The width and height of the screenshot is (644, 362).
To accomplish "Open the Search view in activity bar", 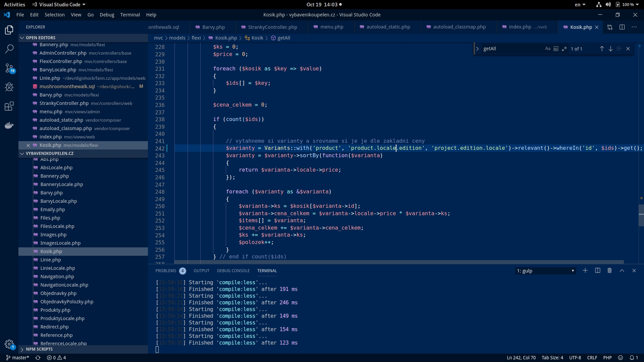I will coord(9,49).
